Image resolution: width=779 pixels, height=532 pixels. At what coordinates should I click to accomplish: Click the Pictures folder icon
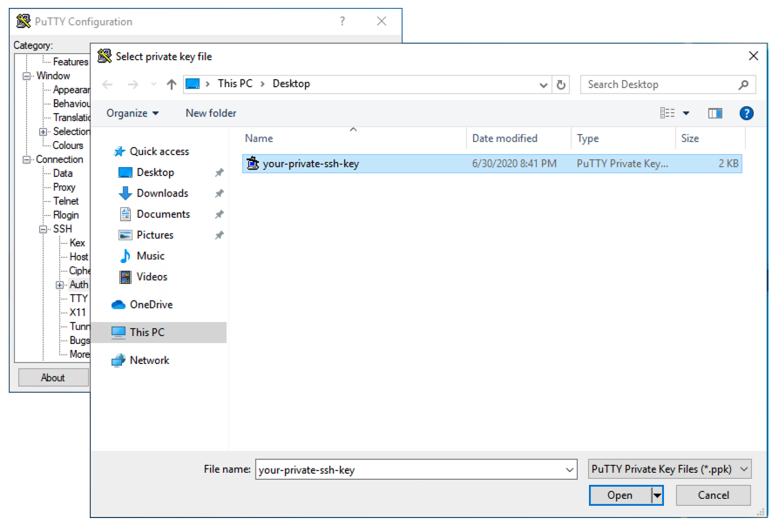point(125,235)
